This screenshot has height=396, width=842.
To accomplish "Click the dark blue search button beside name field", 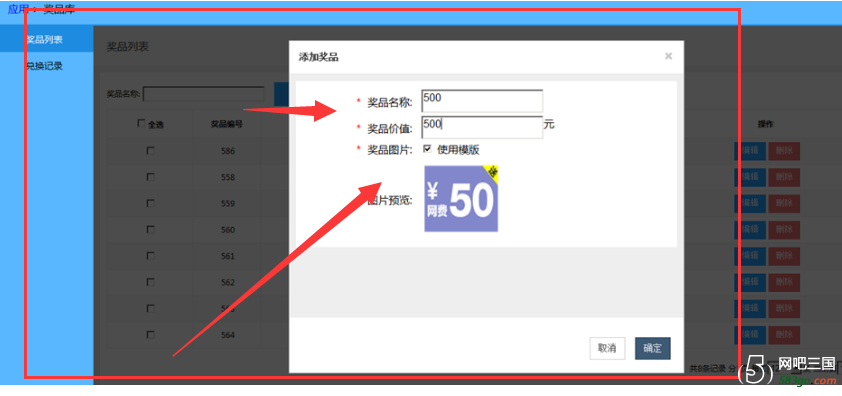I will [x=281, y=94].
